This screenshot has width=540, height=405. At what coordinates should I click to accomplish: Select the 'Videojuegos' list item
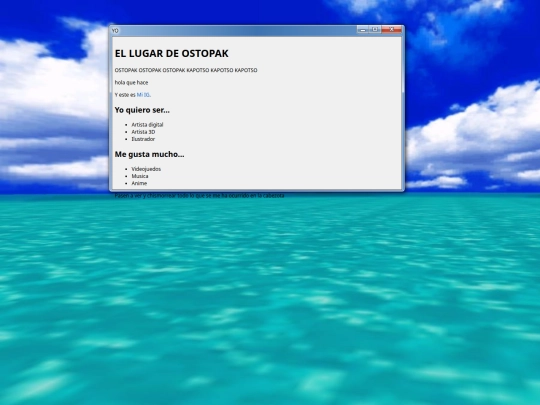[x=146, y=169]
